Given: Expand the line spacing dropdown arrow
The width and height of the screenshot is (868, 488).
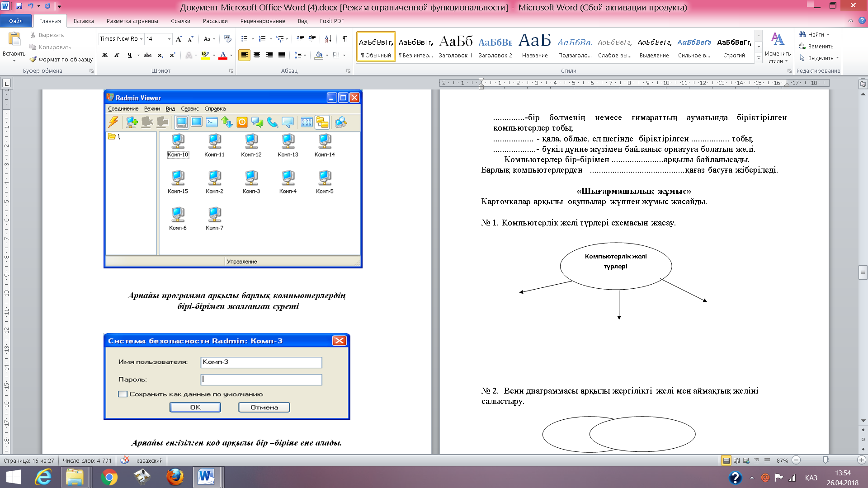Looking at the screenshot, I should [x=305, y=55].
